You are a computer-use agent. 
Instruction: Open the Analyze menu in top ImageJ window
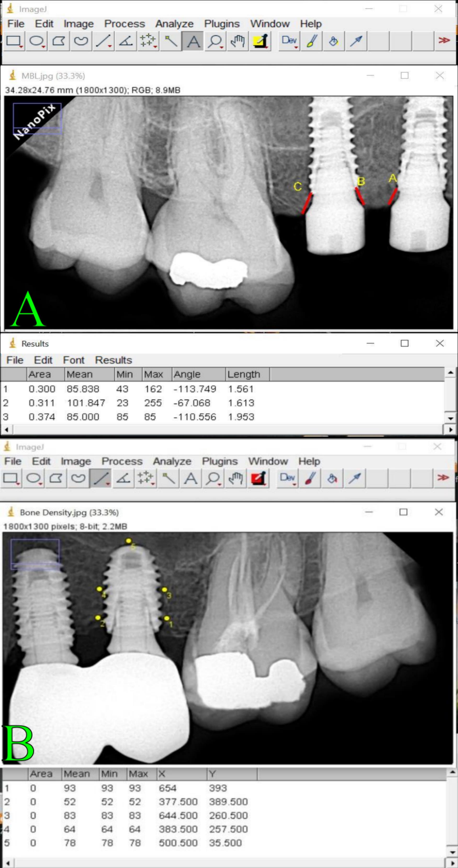pos(174,24)
